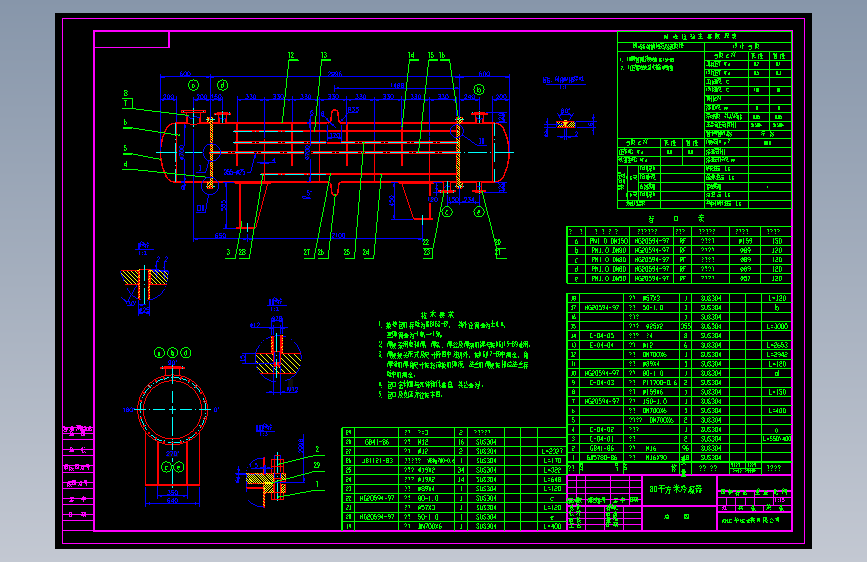
Task: Click the "L=2942" remark cell
Action: [x=777, y=355]
